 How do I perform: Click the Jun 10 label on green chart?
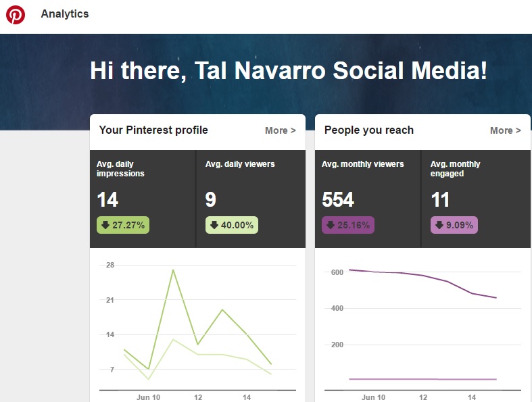(148, 398)
